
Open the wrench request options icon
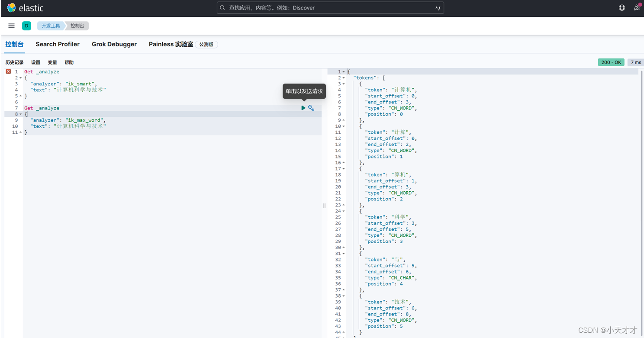point(311,108)
